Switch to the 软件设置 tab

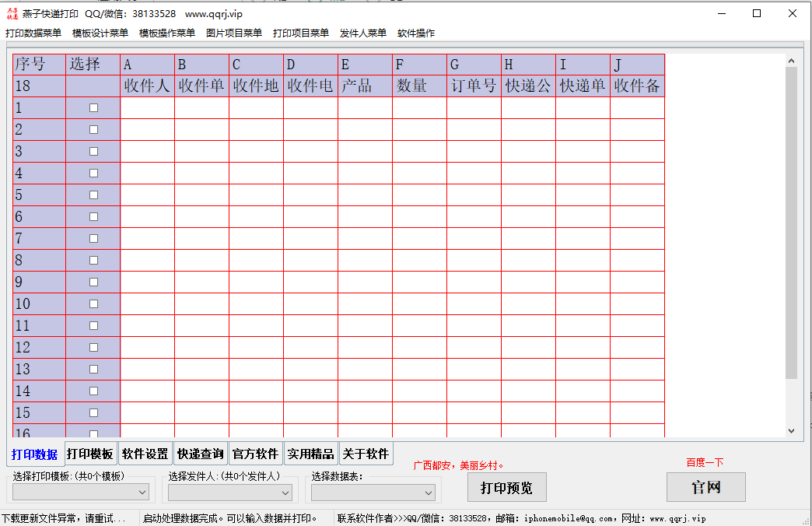[145, 454]
